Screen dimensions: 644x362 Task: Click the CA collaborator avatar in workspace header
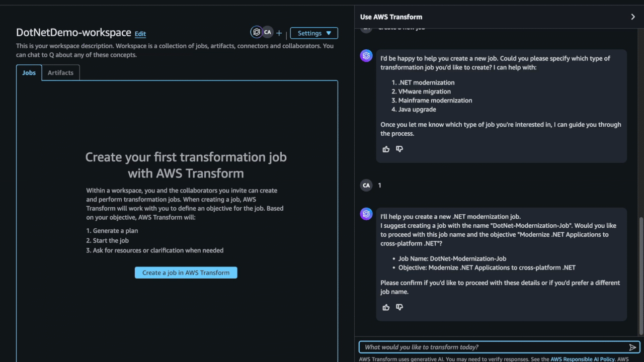click(268, 32)
